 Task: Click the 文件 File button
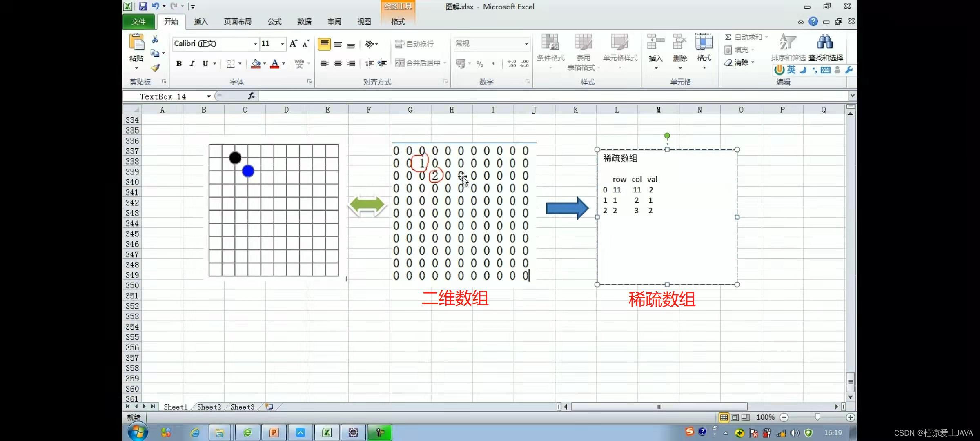138,22
